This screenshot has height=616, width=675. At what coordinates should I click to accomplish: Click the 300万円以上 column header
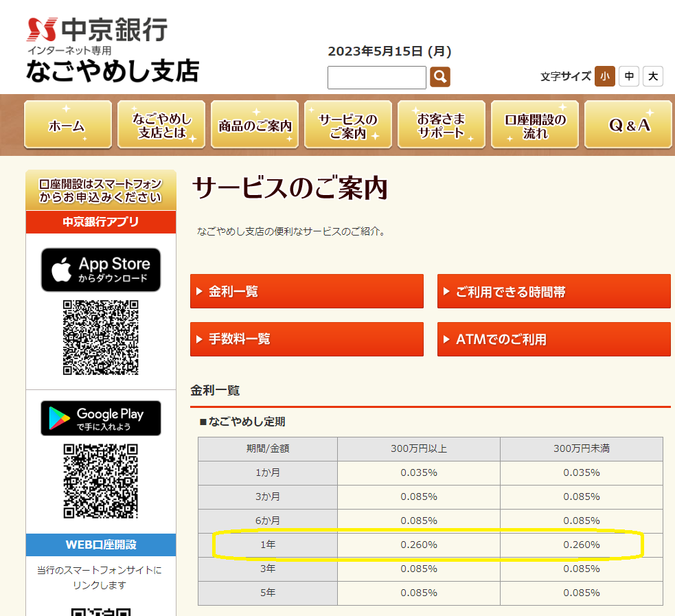tap(419, 449)
